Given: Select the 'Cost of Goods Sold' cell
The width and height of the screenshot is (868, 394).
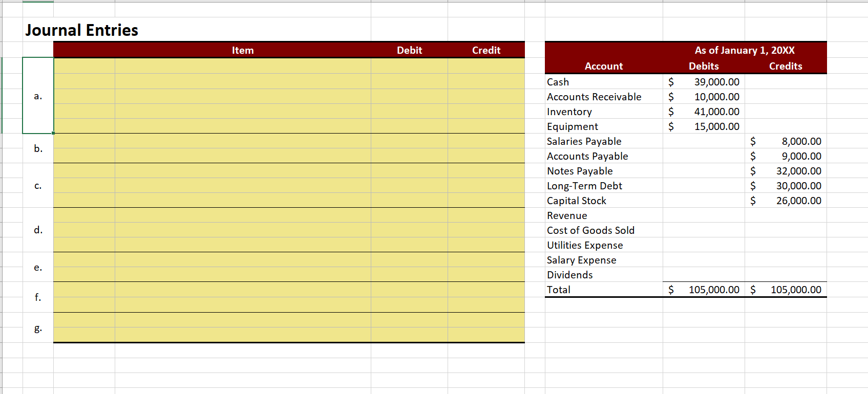Looking at the screenshot, I should (x=604, y=230).
